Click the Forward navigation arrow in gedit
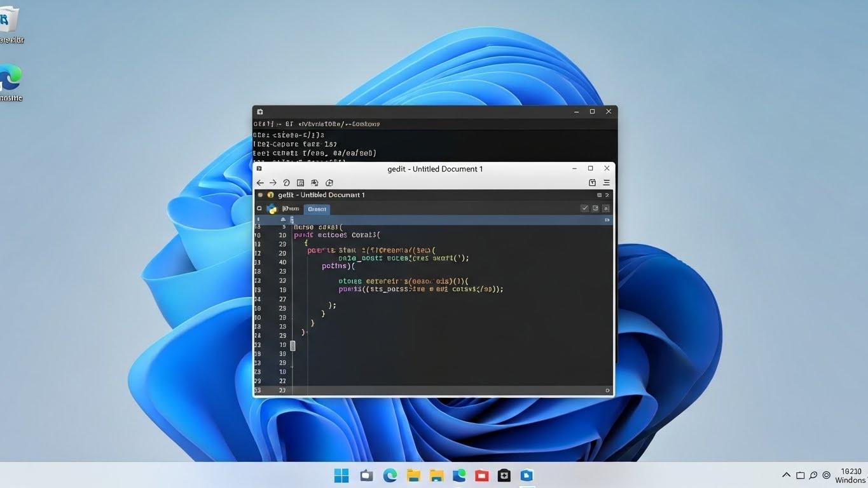Screen dimensions: 868x488 point(273,182)
